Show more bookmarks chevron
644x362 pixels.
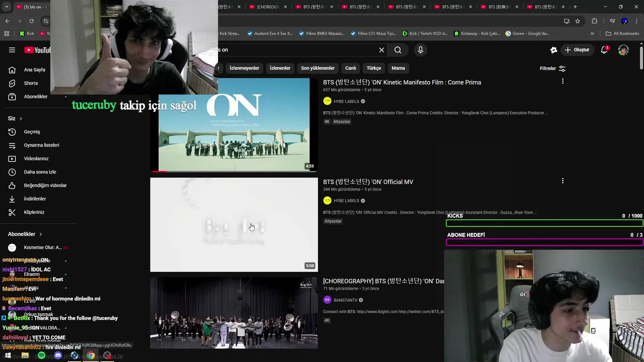pyautogui.click(x=592, y=34)
